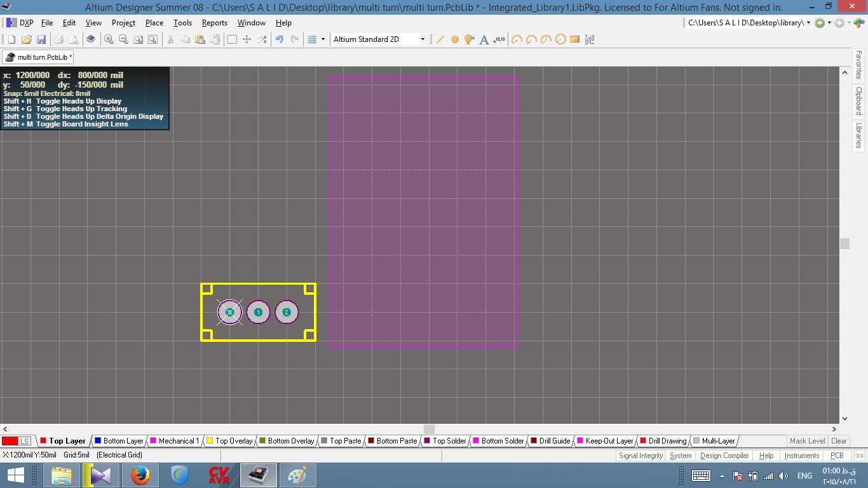Click the Save document toolbar icon
868x488 pixels.
pos(41,39)
